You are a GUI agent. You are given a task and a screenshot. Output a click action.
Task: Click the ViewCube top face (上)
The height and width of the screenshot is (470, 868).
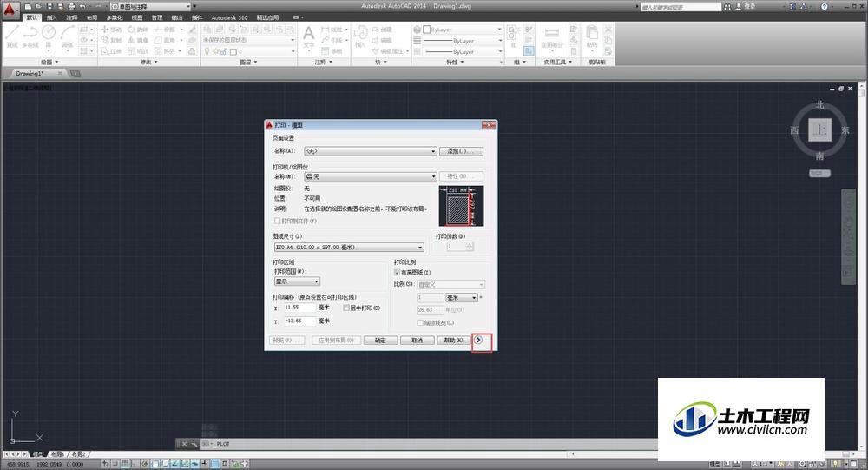820,130
